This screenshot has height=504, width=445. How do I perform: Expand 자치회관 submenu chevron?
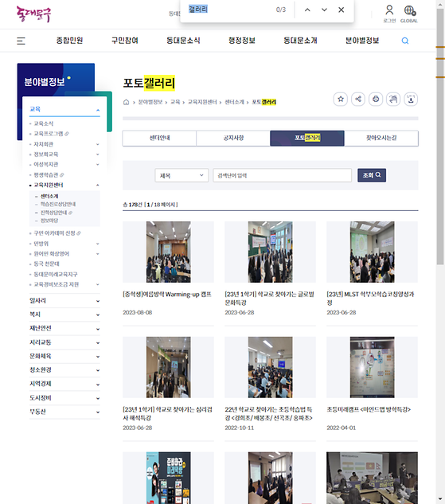click(97, 144)
